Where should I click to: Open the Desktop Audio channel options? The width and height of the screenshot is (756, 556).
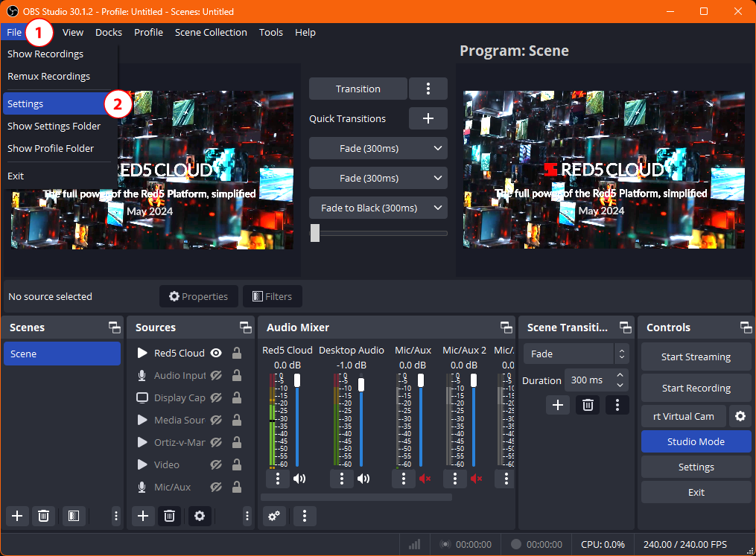click(342, 479)
